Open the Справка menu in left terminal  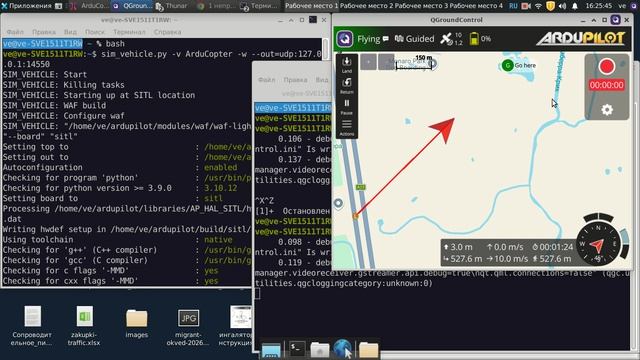click(x=167, y=32)
